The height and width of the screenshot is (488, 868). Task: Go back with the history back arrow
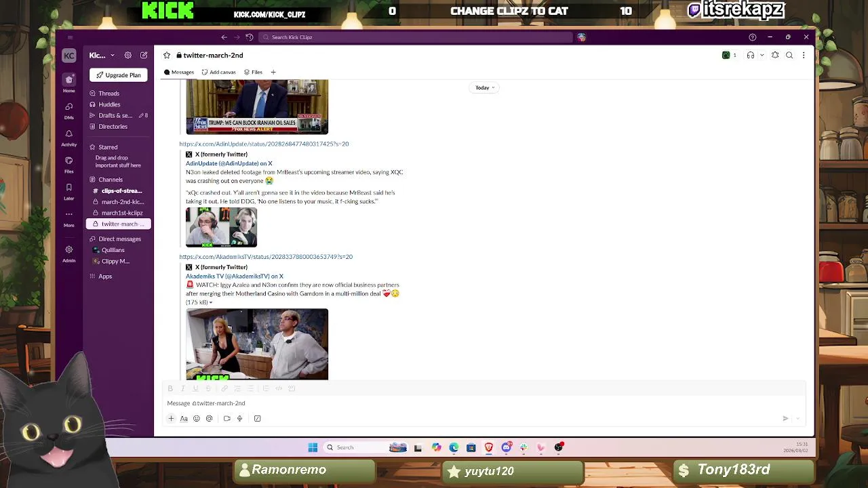click(224, 37)
